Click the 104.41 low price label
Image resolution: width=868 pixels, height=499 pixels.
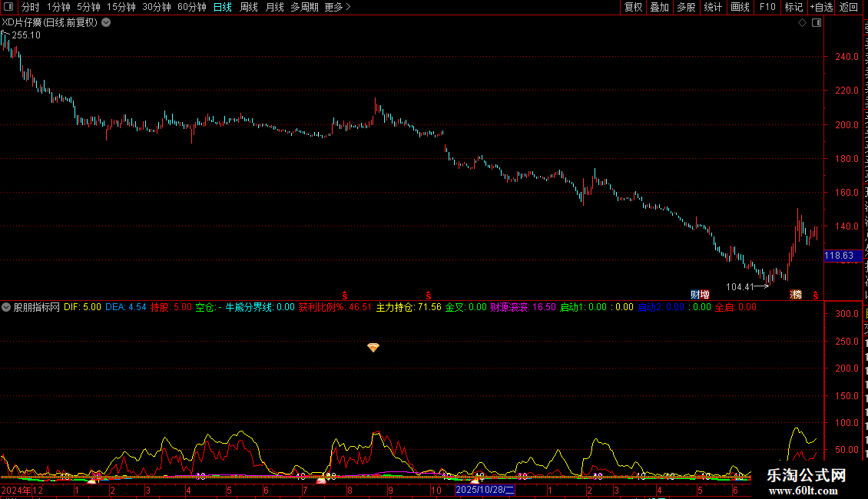click(x=740, y=287)
